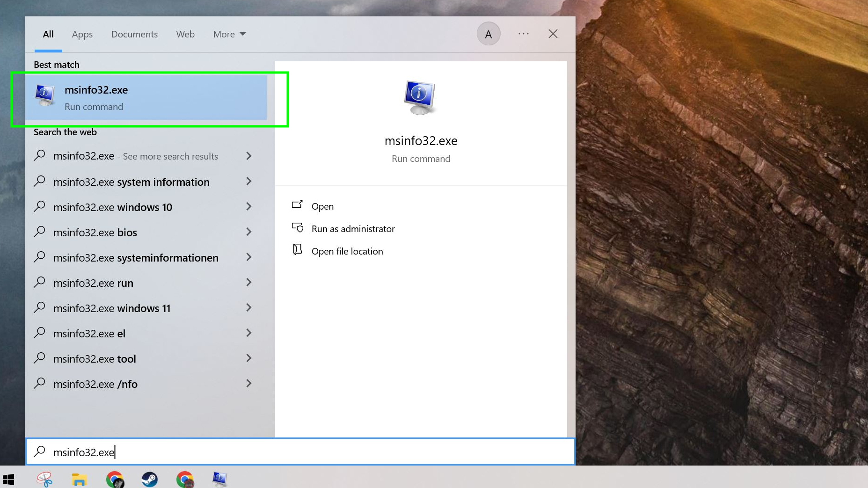
Task: Click the 'msinfo32.exe /nfo' web suggestion
Action: pyautogui.click(x=95, y=384)
